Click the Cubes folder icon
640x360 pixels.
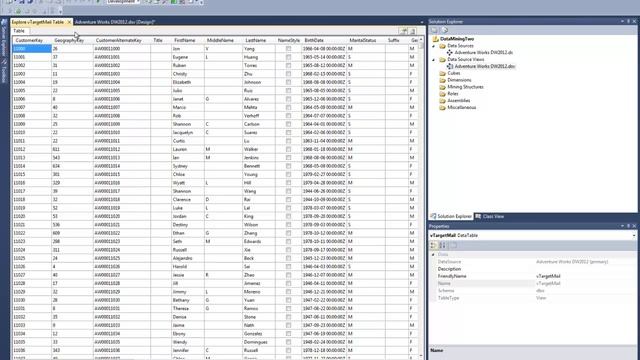442,73
